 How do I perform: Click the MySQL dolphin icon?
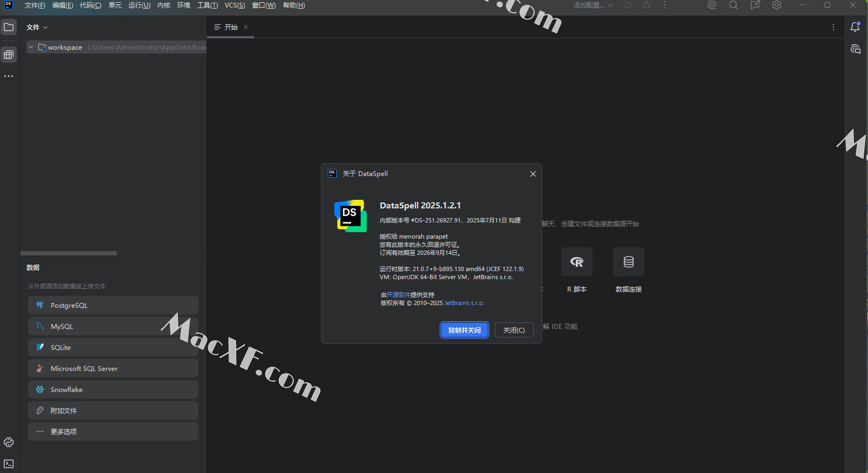[40, 326]
